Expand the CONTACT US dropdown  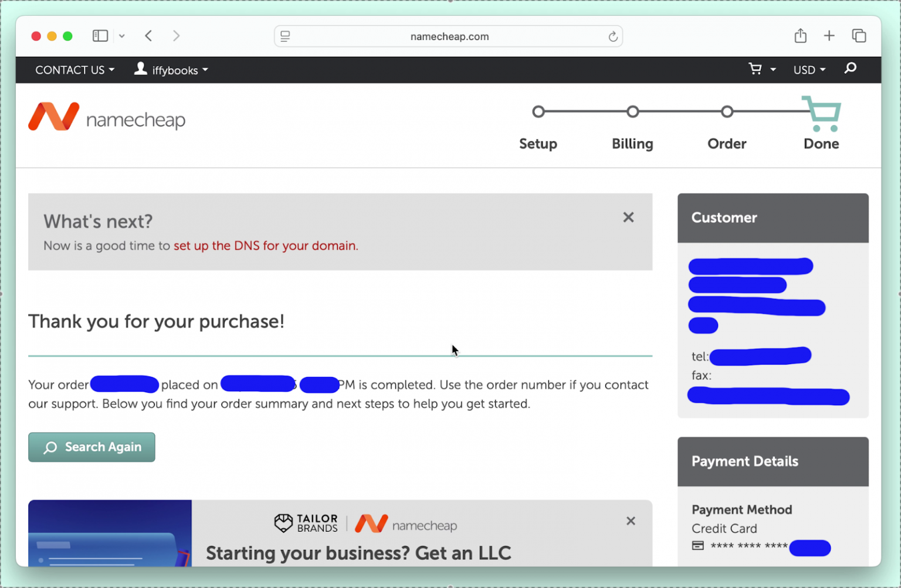pyautogui.click(x=74, y=70)
